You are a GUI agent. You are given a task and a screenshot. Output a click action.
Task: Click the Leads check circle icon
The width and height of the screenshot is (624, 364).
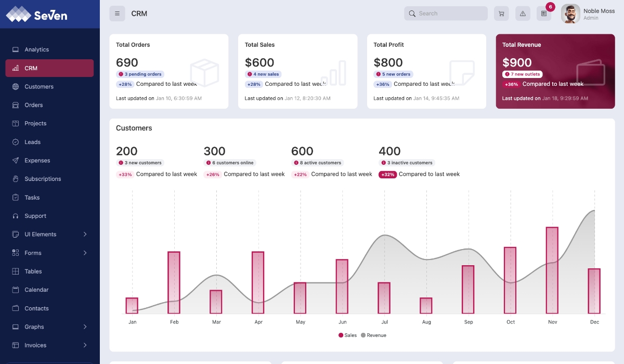point(15,142)
